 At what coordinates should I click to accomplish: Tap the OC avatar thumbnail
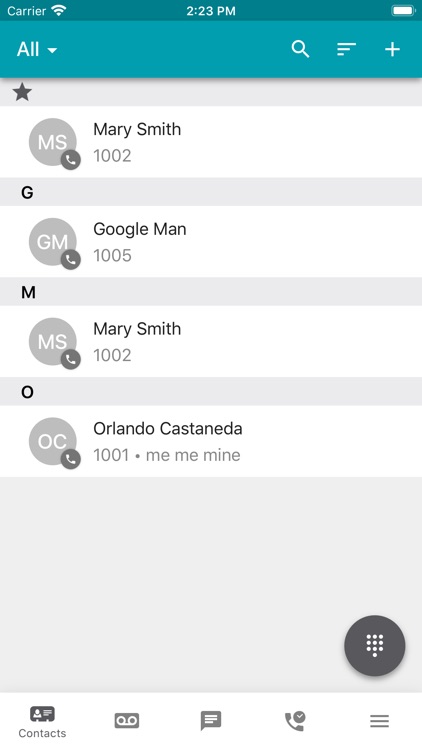tap(53, 441)
